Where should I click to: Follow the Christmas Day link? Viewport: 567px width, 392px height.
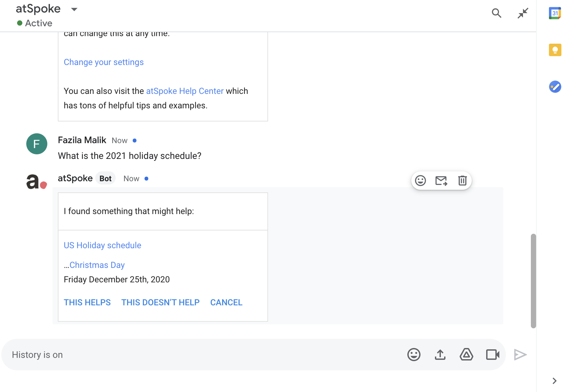[97, 265]
